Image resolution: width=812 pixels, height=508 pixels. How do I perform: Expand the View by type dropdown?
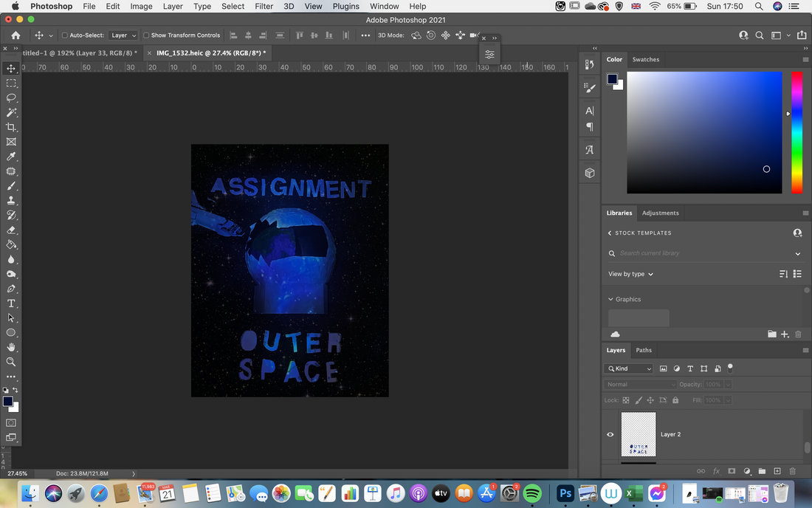[630, 274]
